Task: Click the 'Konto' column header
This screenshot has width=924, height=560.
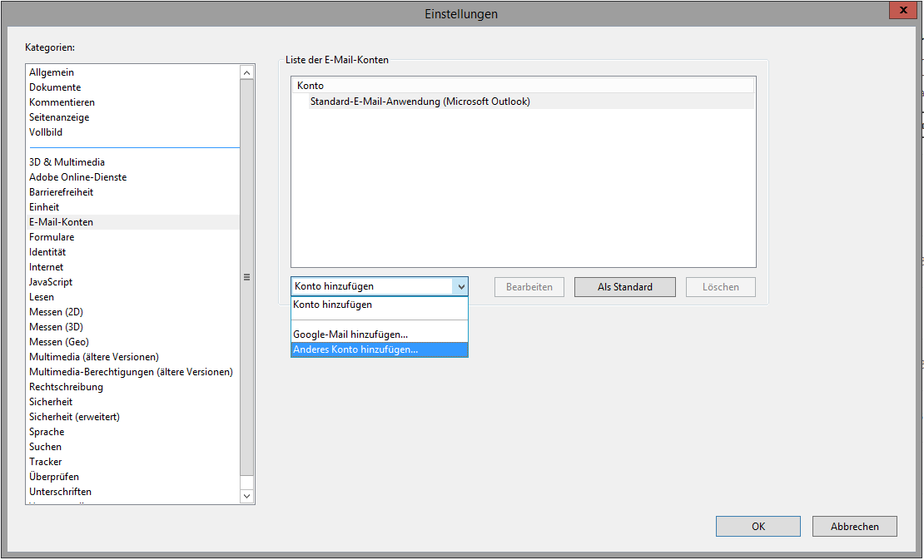Action: click(x=310, y=86)
